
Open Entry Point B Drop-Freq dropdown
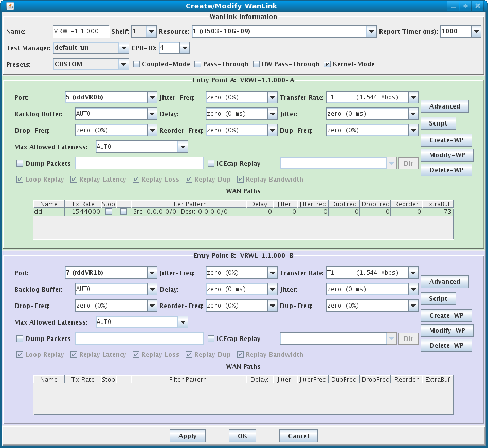(152, 306)
